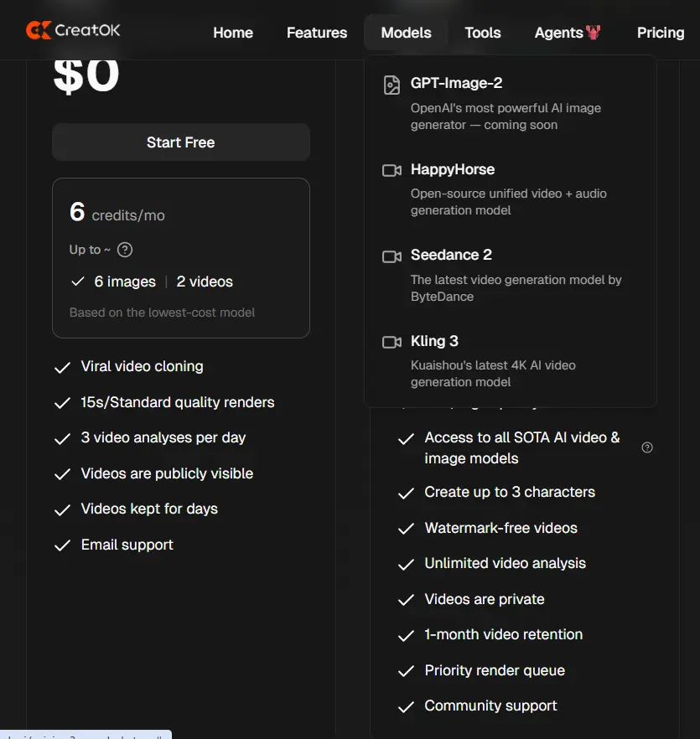700x739 pixels.
Task: Click the checkmark beside Watermark-free videos
Action: coord(406,529)
